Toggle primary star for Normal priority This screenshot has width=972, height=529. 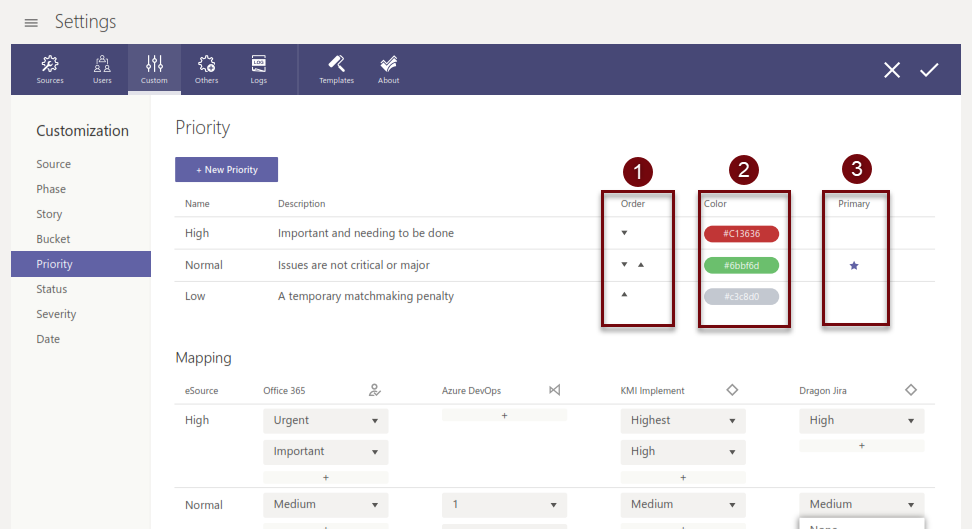point(854,265)
